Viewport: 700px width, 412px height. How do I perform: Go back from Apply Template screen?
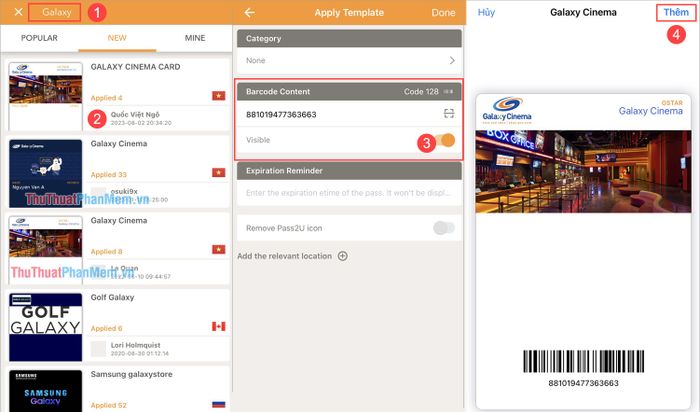(249, 12)
